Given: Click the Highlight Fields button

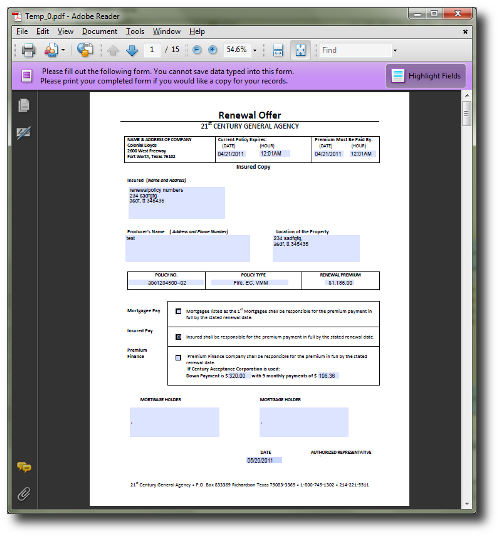Looking at the screenshot, I should point(426,76).
